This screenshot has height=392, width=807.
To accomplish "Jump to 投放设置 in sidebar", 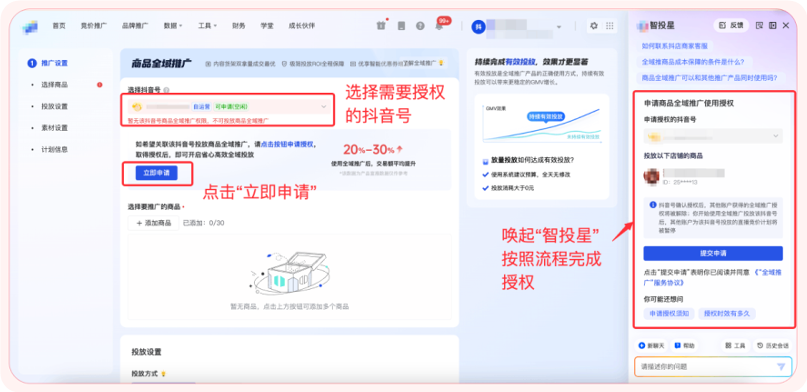I will click(55, 106).
